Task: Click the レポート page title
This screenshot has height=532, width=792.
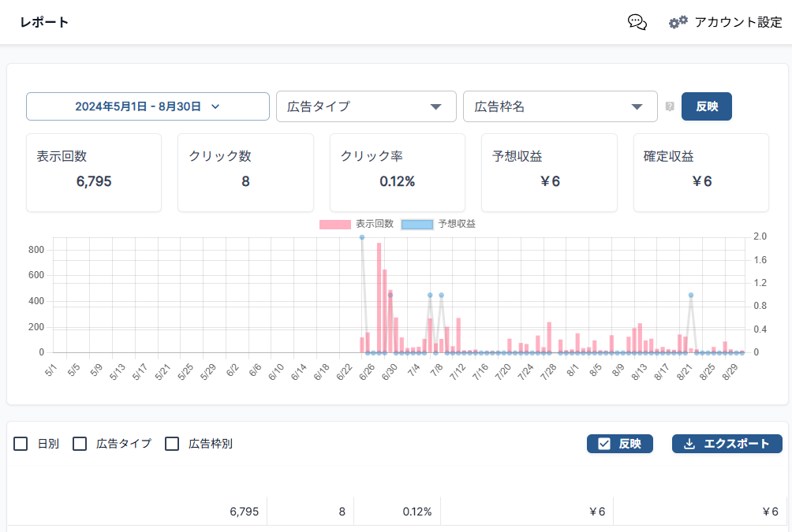Action: click(x=44, y=22)
